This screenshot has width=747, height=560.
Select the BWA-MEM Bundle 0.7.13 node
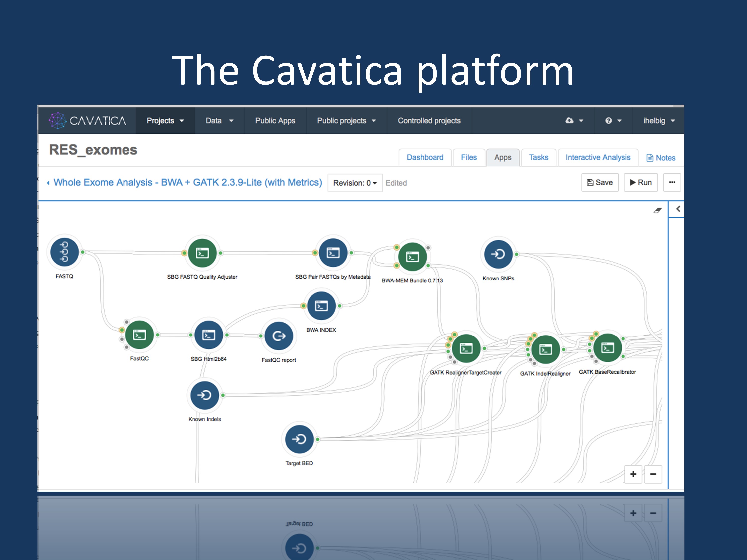[x=412, y=257]
